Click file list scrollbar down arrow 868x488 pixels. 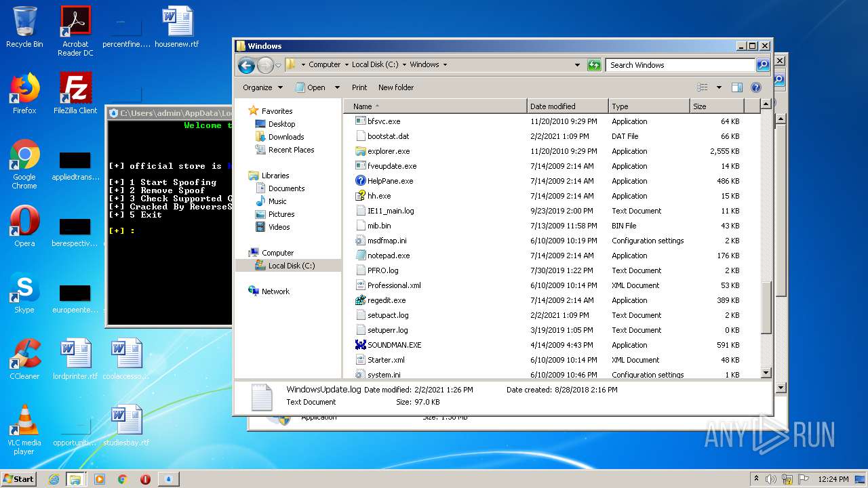766,373
